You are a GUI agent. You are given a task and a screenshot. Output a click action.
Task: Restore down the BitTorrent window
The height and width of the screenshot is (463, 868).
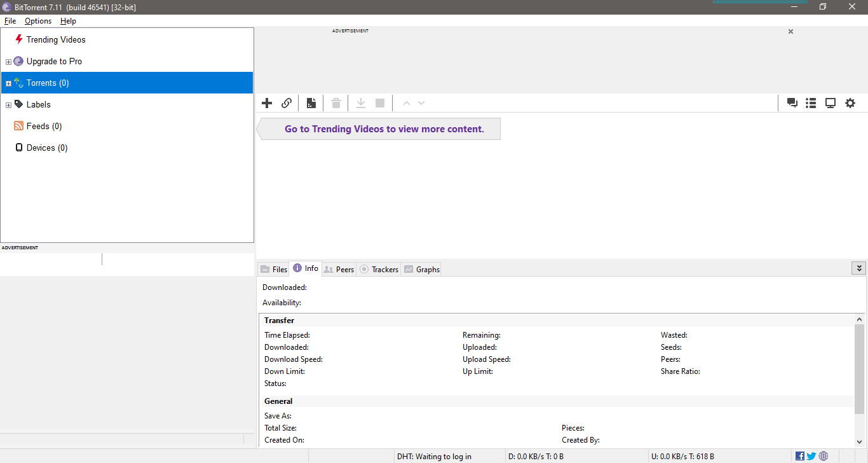(823, 7)
